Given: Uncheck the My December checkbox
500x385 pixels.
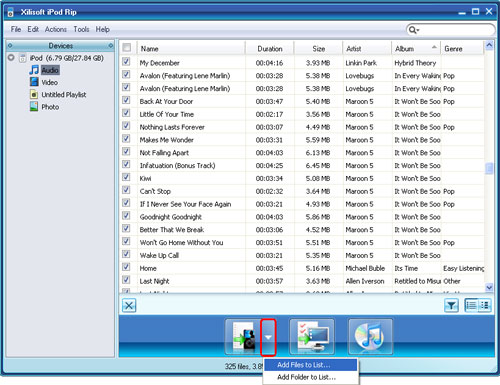Looking at the screenshot, I should 126,62.
